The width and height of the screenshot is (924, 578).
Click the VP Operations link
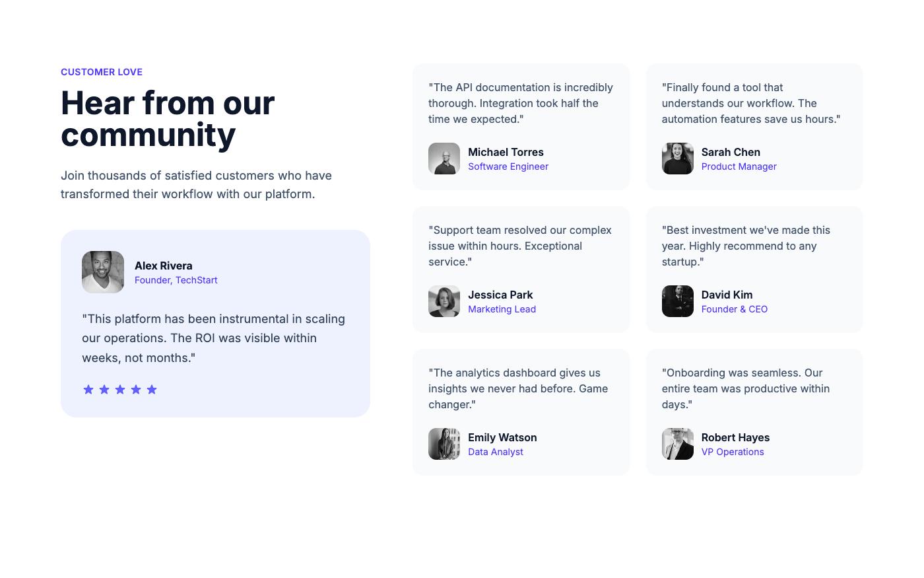(x=733, y=452)
